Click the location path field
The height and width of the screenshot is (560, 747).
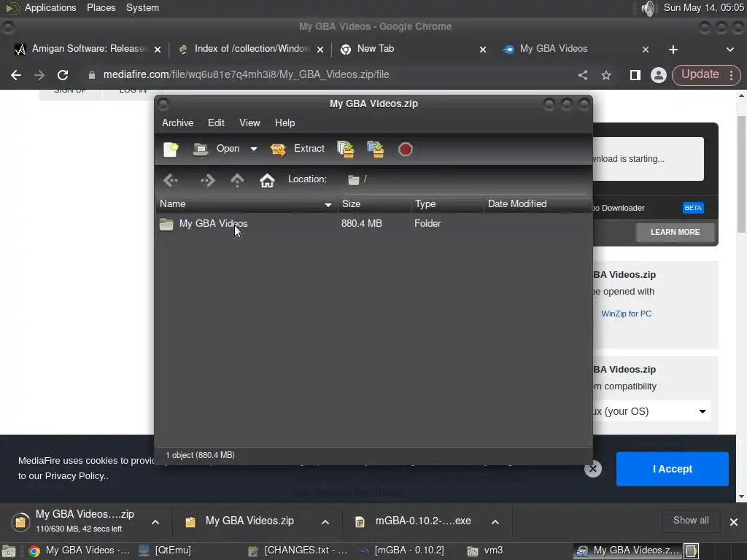(x=466, y=179)
